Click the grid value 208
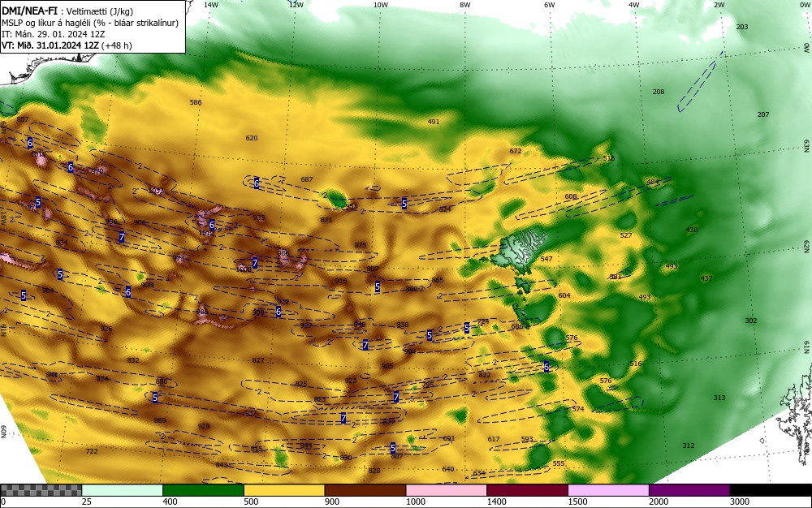 point(659,92)
